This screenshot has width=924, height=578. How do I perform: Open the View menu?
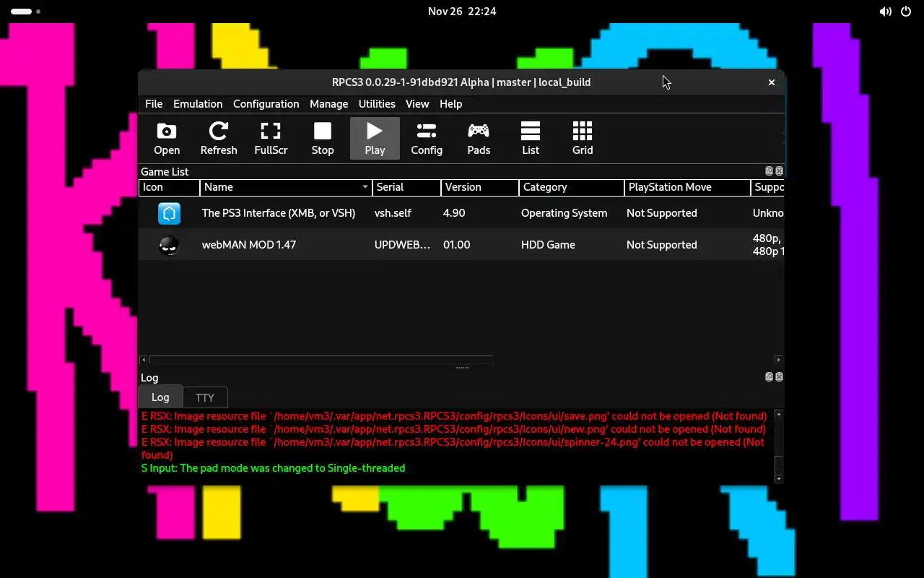(417, 104)
